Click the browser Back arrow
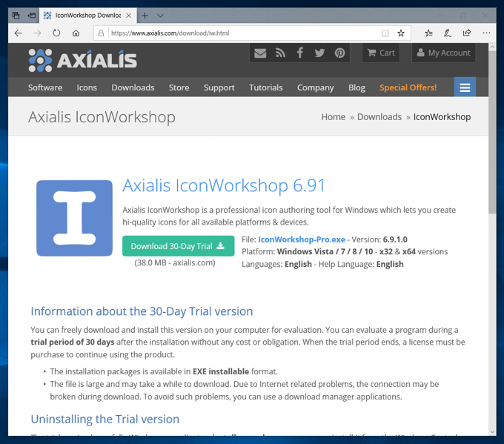The width and height of the screenshot is (504, 444). click(19, 33)
